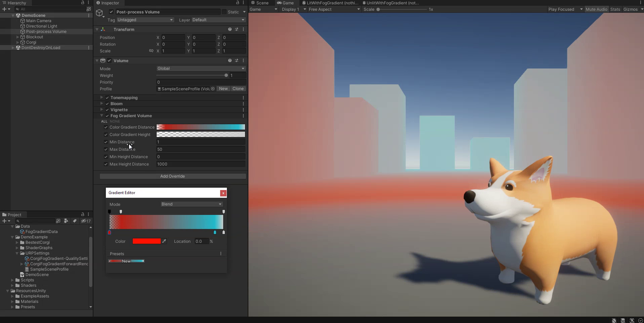Disable the Tonemapping override checkbox
This screenshot has width=644, height=323.
coord(107,98)
